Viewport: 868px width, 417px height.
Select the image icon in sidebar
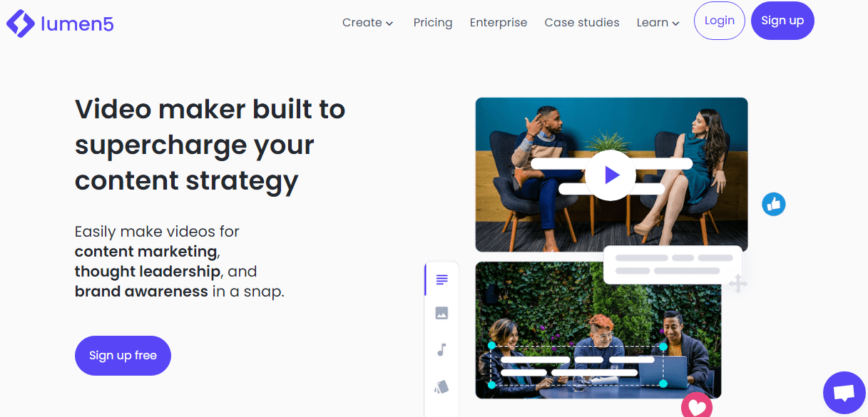(441, 313)
